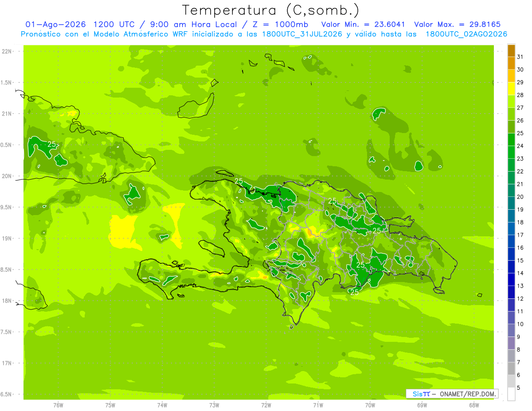Click the 72W longitude axis label
Image resolution: width=532 pixels, height=411 pixels.
coord(266,405)
